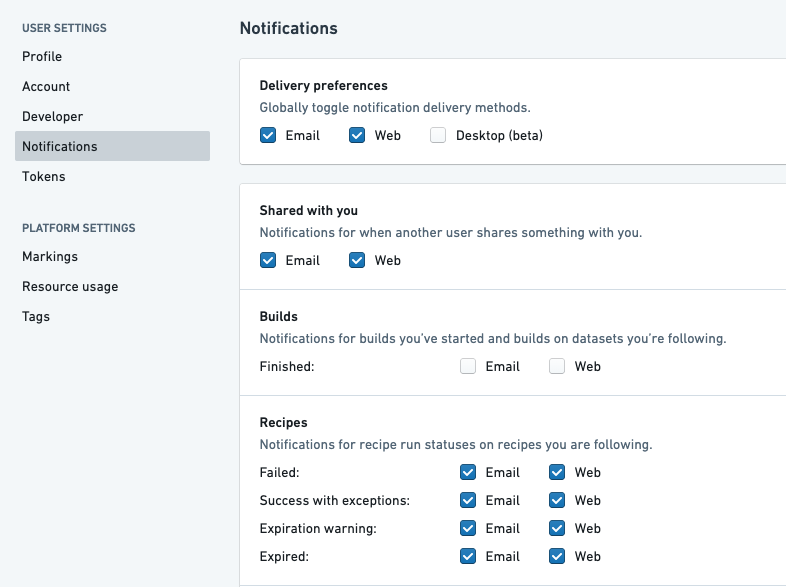786x587 pixels.
Task: Disable global Email delivery preference
Action: 268,135
